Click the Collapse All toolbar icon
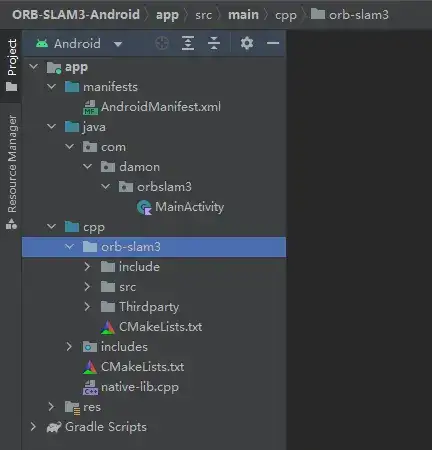This screenshot has width=432, height=450. coord(214,43)
